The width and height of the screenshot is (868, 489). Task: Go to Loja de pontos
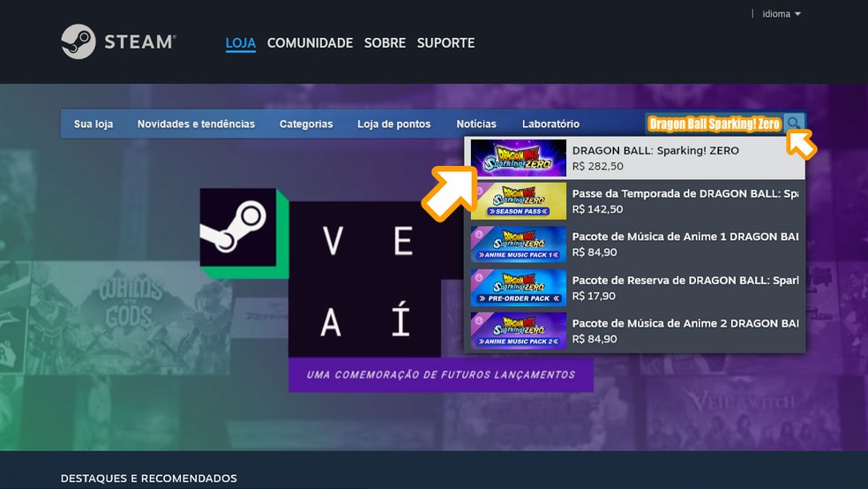(x=393, y=124)
